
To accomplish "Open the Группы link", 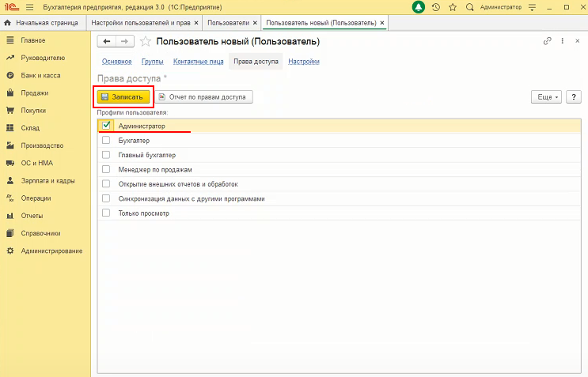I will [153, 62].
